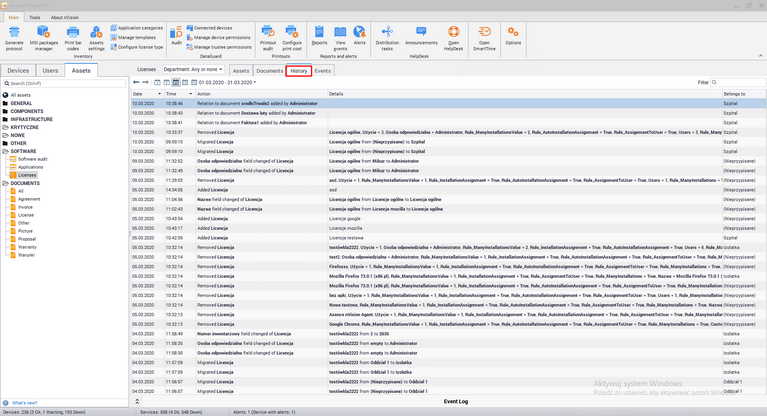The width and height of the screenshot is (767, 416).
Task: Open the SmartTime icon
Action: [x=484, y=33]
